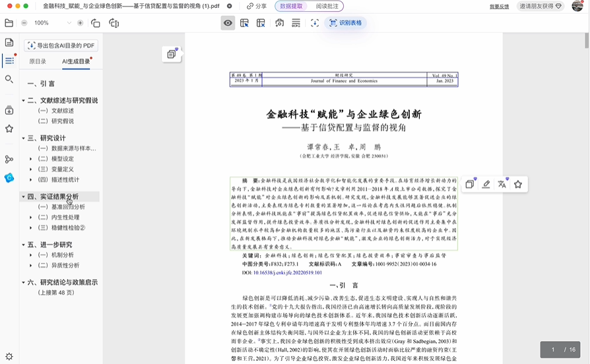Click the 分享 share link button
The height and width of the screenshot is (364, 590).
click(x=257, y=6)
